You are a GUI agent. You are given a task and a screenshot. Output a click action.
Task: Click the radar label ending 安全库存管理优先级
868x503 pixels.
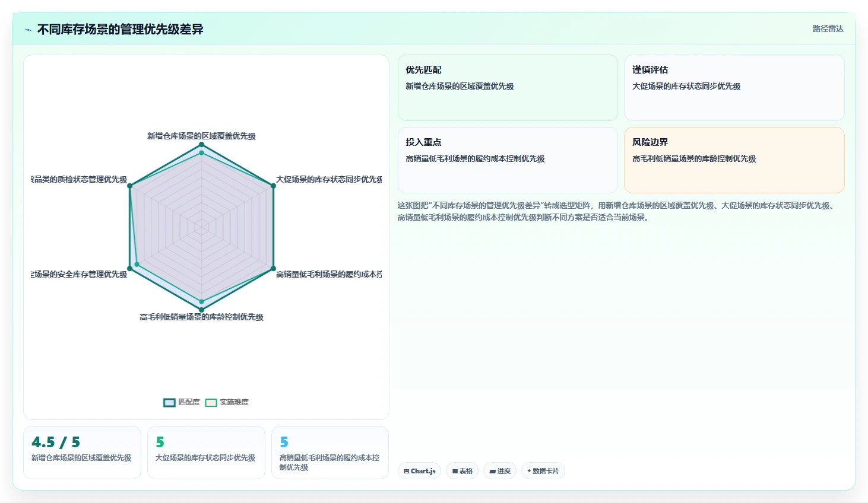(79, 274)
